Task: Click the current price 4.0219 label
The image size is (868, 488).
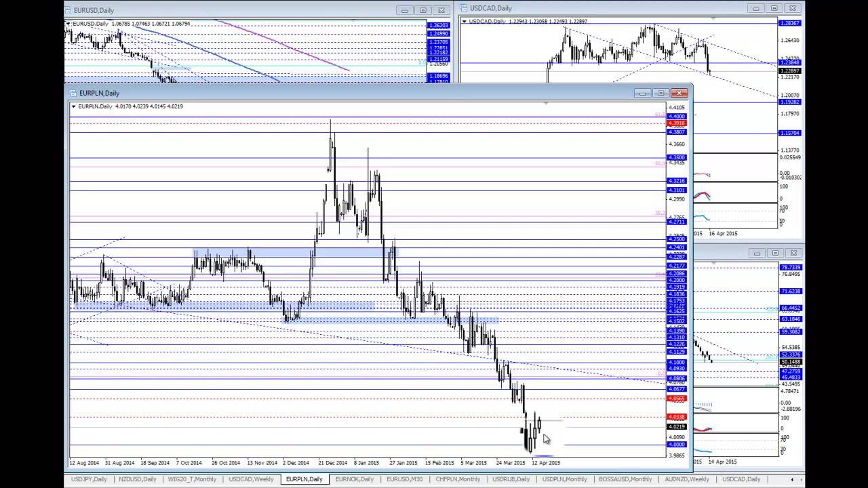Action: pyautogui.click(x=677, y=427)
